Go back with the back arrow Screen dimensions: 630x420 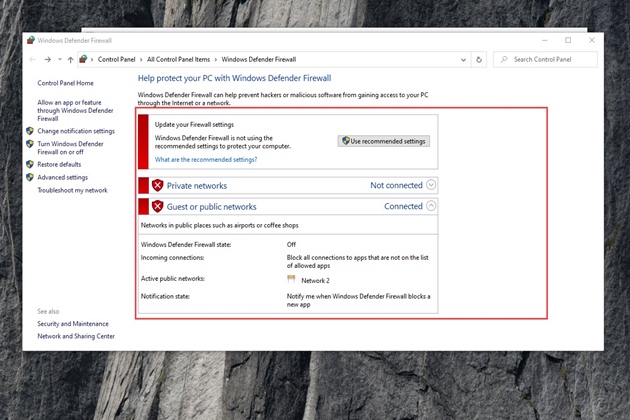pyautogui.click(x=33, y=59)
